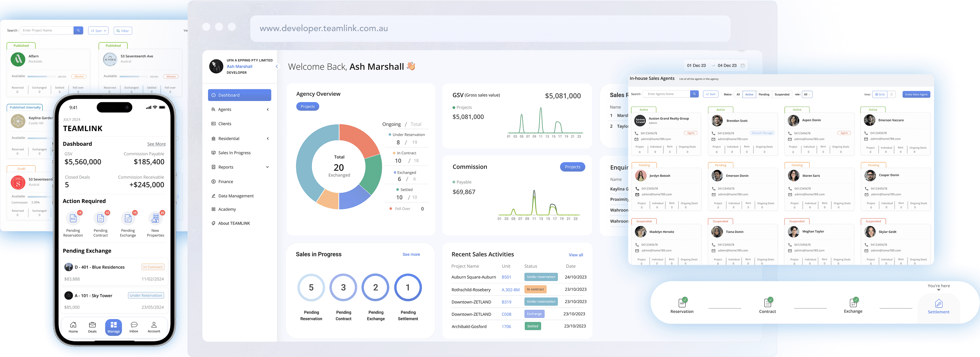
Task: Click the Finance icon in the sidebar
Action: click(x=213, y=182)
